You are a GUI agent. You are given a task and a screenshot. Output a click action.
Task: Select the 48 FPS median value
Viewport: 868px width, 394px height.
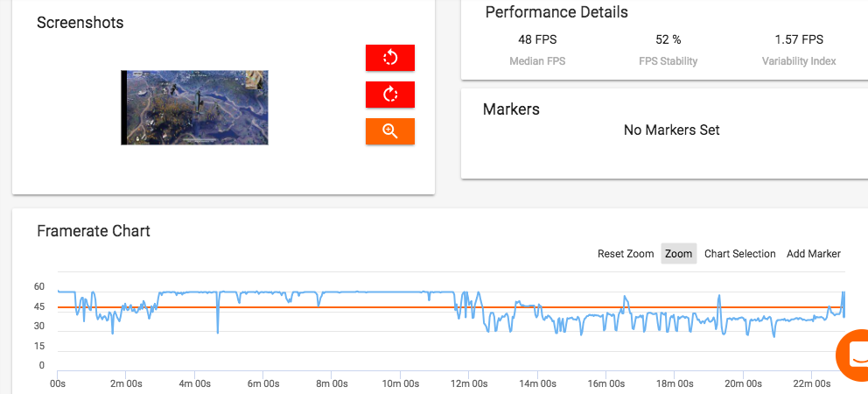537,39
